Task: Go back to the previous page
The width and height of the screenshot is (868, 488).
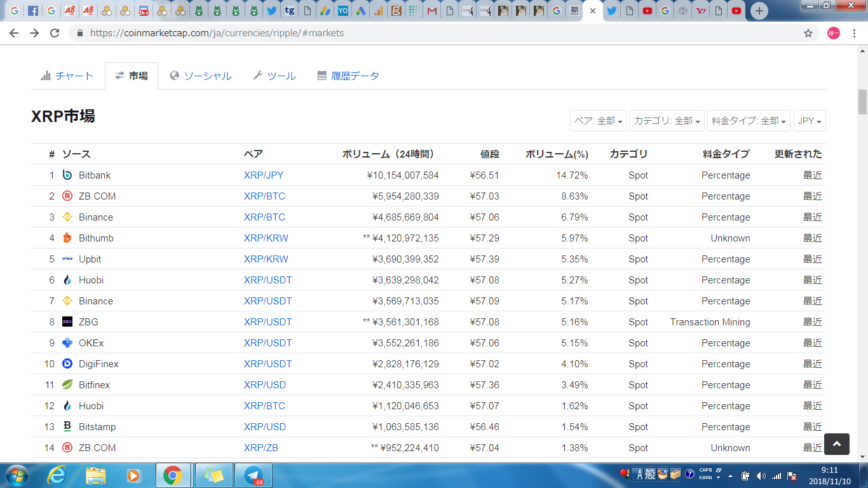Action: click(x=14, y=33)
